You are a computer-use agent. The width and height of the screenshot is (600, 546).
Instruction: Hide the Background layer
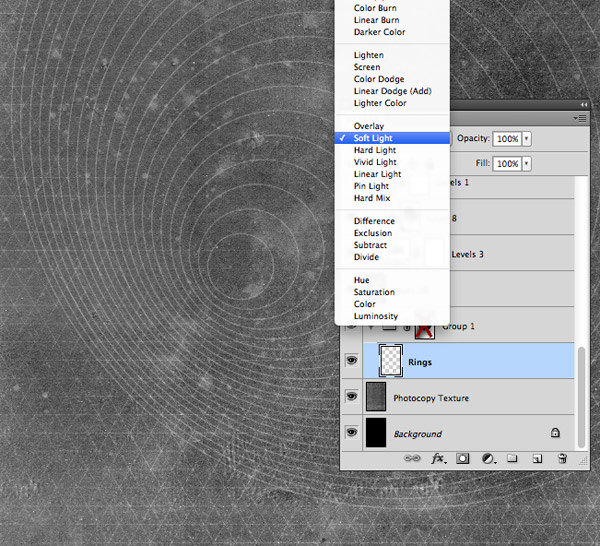click(352, 433)
